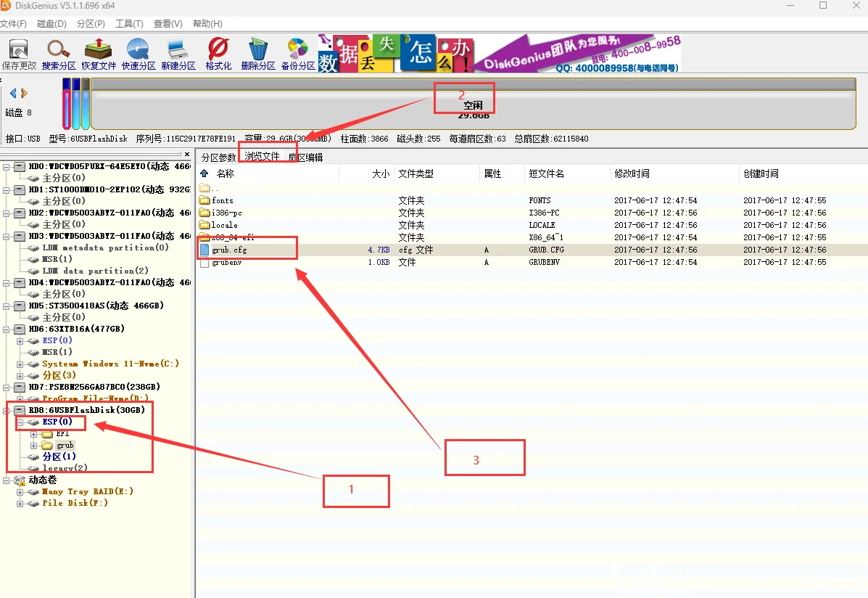The height and width of the screenshot is (598, 868).
Task: Expand the Pile Disk(F:) volume node
Action: (x=20, y=503)
